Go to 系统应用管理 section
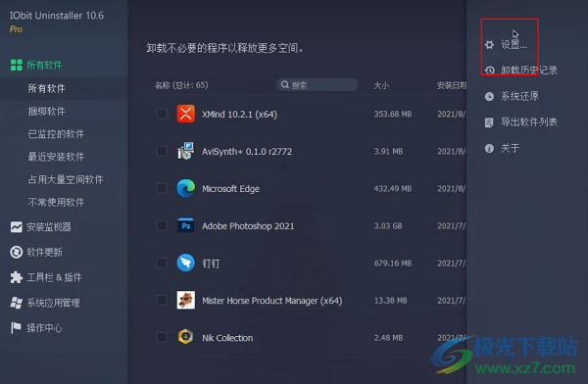588x384 pixels. pos(53,303)
